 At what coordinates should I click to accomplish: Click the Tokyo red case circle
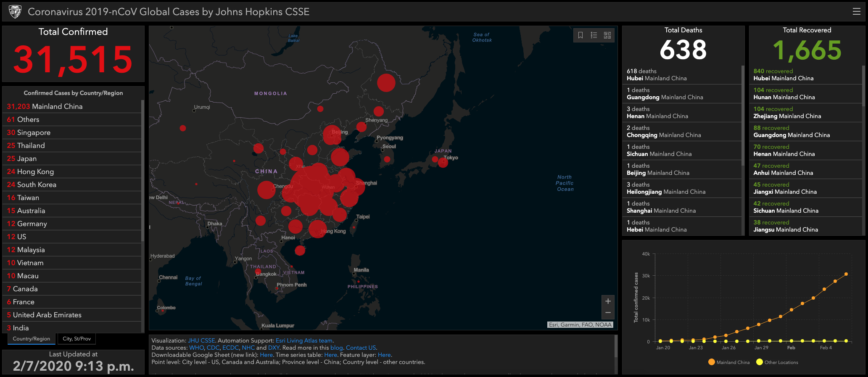coord(443,163)
